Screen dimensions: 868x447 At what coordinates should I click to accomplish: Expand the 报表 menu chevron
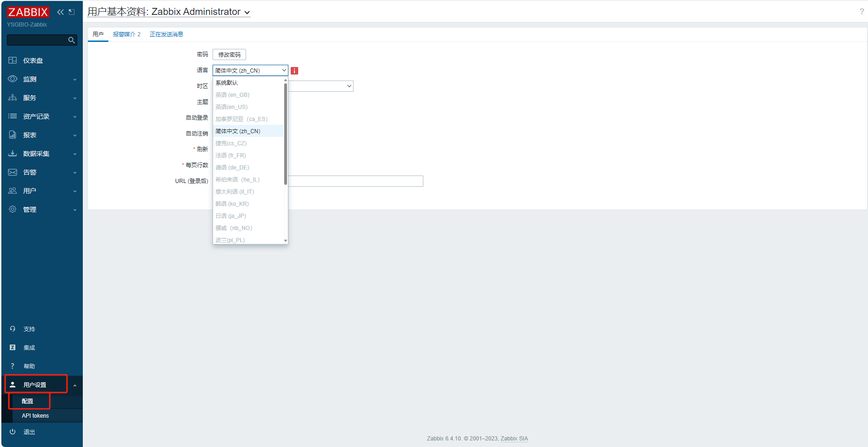[75, 135]
